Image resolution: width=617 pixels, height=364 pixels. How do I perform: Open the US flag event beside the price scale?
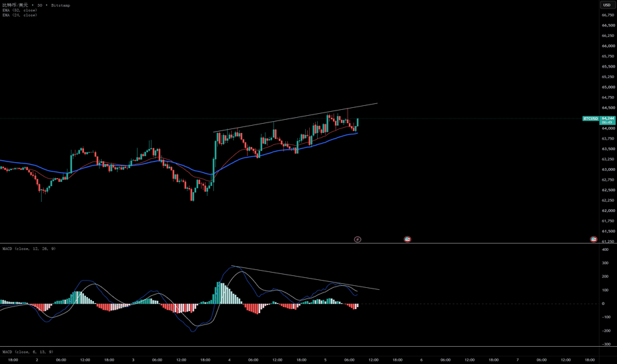point(593,240)
